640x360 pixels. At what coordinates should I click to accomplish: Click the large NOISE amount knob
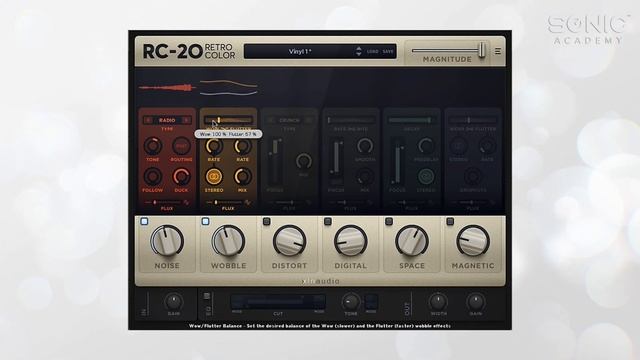click(167, 241)
